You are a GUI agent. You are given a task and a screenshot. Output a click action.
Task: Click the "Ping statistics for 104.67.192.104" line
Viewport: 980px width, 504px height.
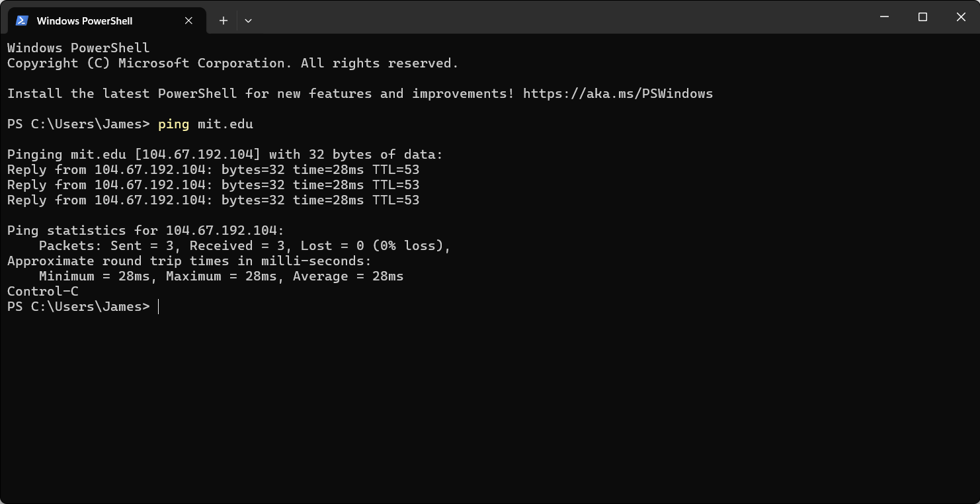[x=145, y=231]
